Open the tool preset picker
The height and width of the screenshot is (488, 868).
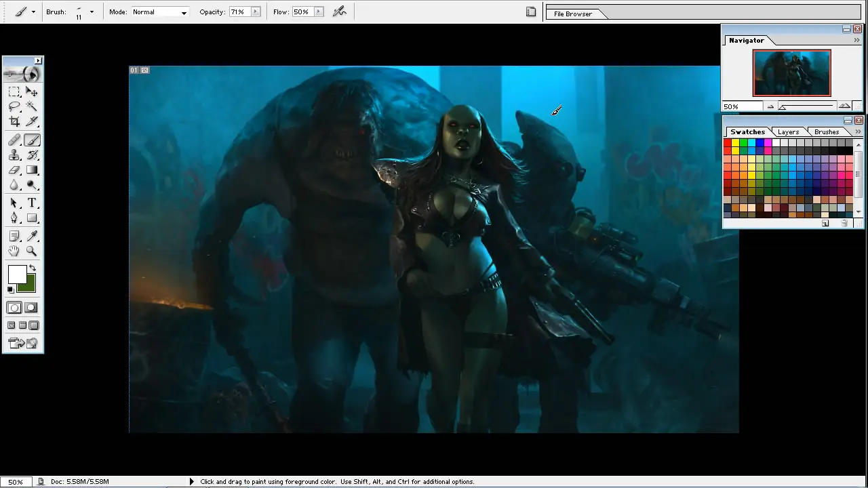coord(25,12)
